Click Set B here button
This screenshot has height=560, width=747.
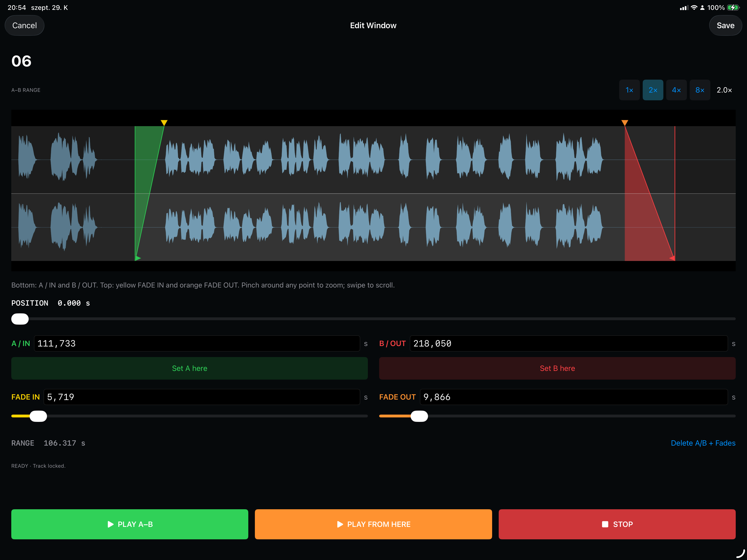click(x=557, y=368)
